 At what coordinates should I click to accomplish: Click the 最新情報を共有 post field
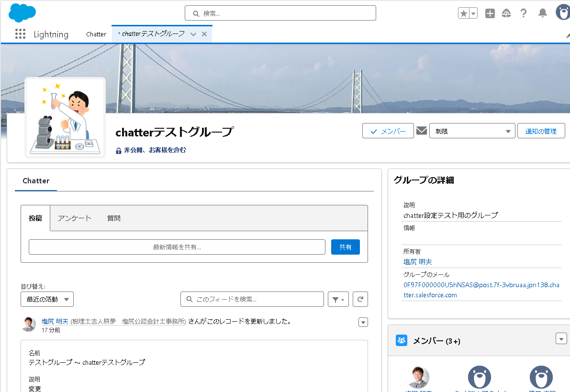pos(177,247)
